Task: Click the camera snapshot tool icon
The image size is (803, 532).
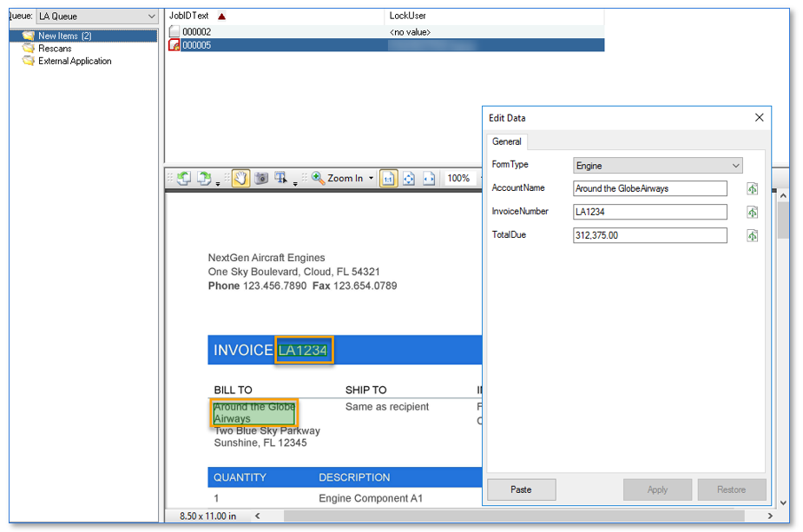Action: (x=260, y=178)
